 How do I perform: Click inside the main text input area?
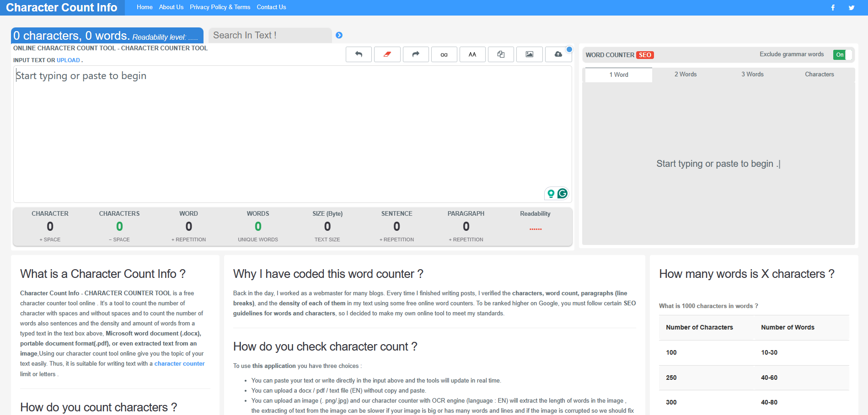(x=293, y=134)
